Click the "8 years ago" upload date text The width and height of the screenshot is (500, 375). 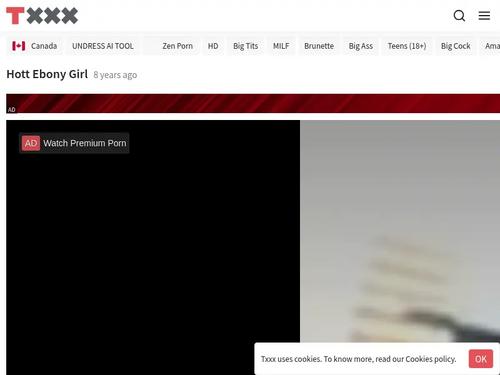click(115, 75)
